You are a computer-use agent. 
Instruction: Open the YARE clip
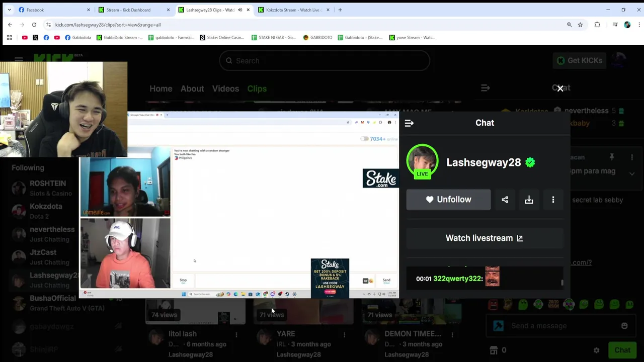pos(286,334)
